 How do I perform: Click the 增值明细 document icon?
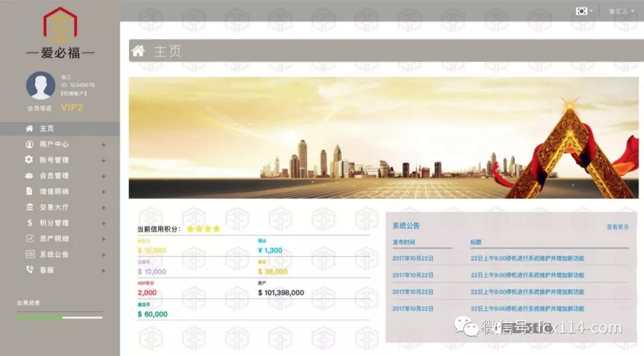(x=29, y=191)
